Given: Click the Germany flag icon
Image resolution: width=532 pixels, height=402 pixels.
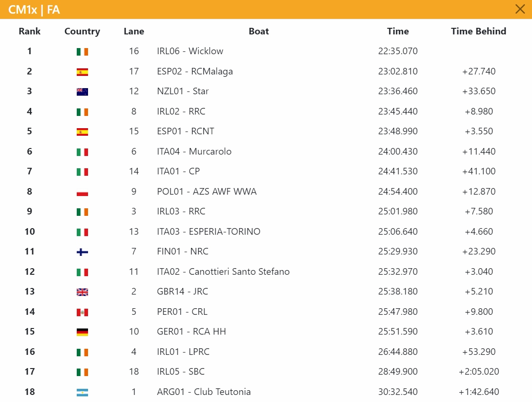Looking at the screenshot, I should pos(82,332).
